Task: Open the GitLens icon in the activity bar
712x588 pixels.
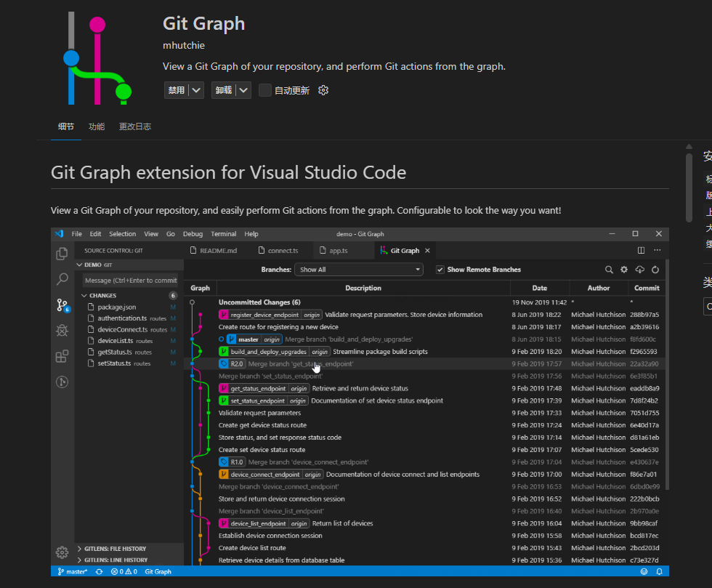Action: click(x=62, y=382)
